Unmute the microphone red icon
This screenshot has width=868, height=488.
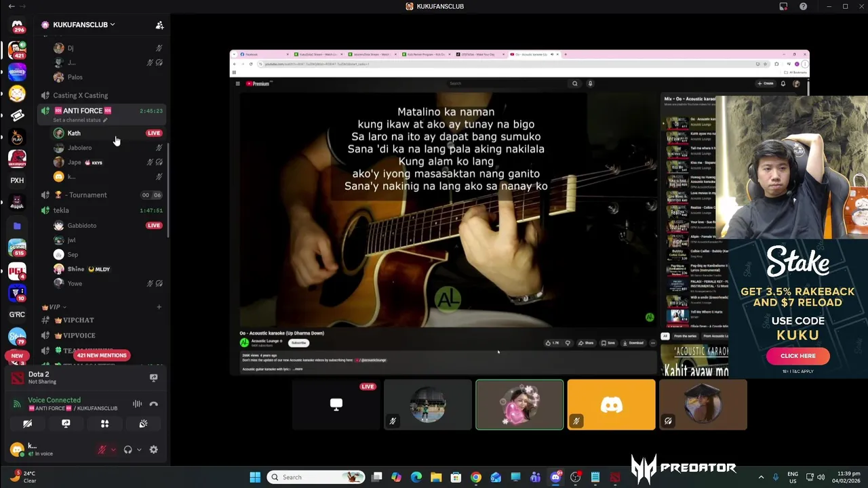tap(102, 450)
